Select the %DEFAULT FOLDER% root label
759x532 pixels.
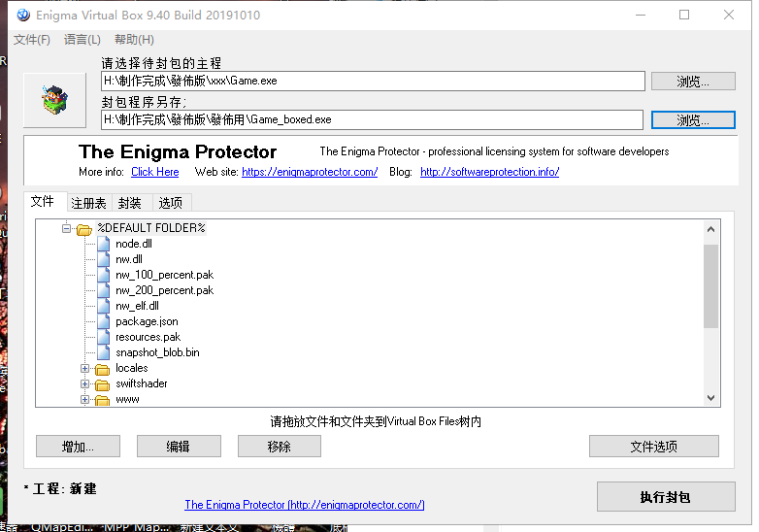(x=151, y=228)
